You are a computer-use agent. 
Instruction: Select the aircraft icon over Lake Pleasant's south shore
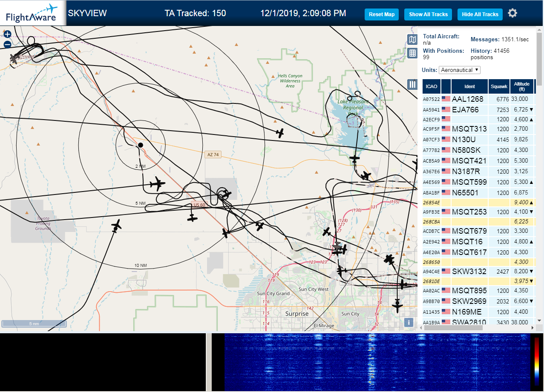click(x=355, y=158)
